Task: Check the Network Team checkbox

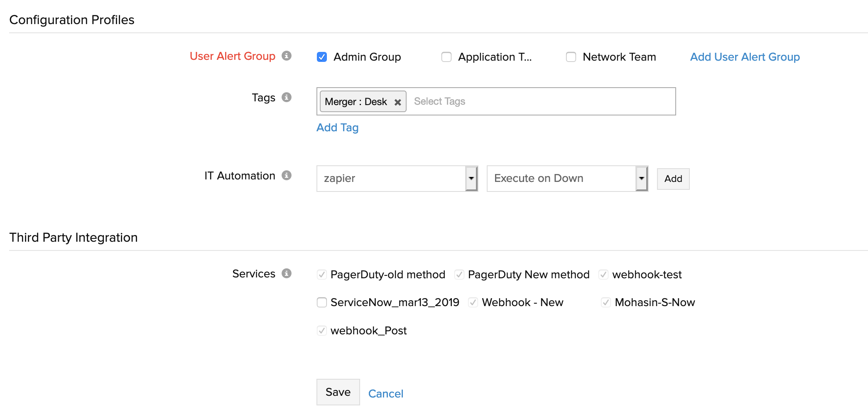Action: click(x=571, y=57)
